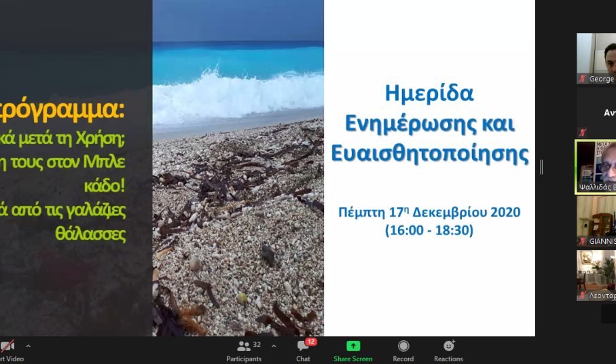
Task: Open the Participants panel icon
Action: (x=243, y=346)
